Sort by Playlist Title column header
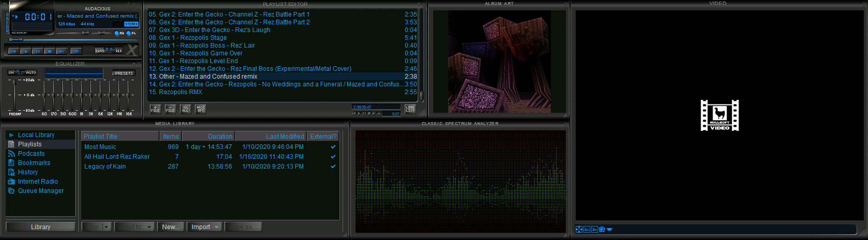 (x=120, y=136)
